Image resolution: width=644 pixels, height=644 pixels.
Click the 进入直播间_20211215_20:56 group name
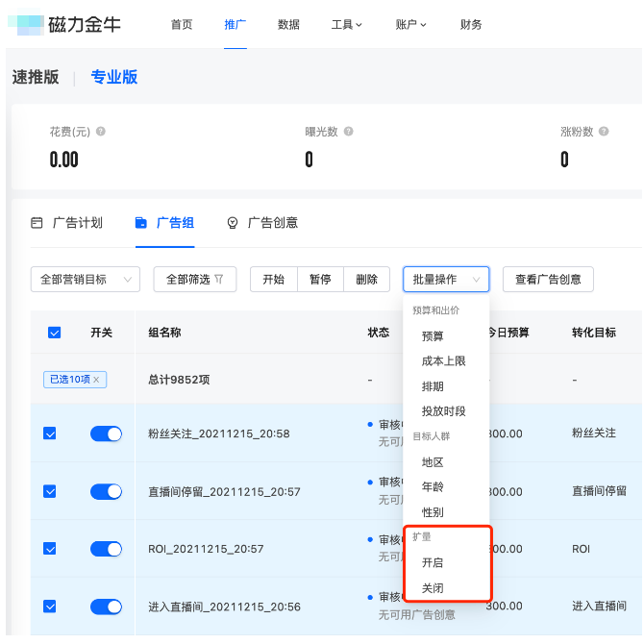(x=224, y=607)
